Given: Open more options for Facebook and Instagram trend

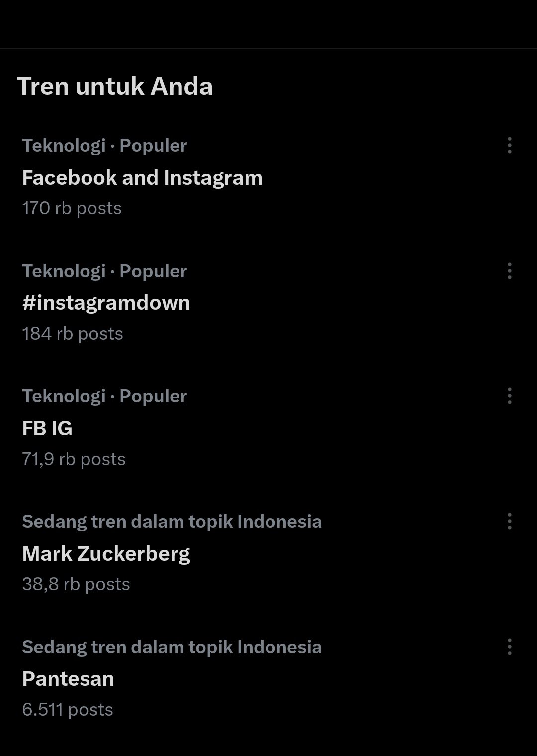Looking at the screenshot, I should tap(509, 145).
